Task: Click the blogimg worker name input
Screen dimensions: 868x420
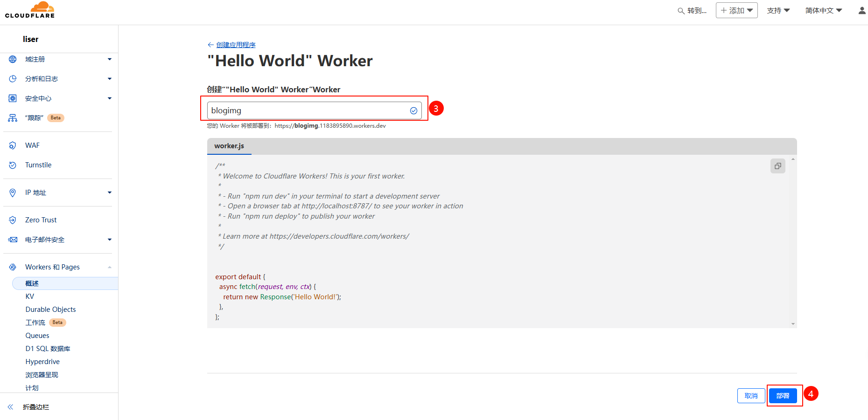Action: coord(314,110)
